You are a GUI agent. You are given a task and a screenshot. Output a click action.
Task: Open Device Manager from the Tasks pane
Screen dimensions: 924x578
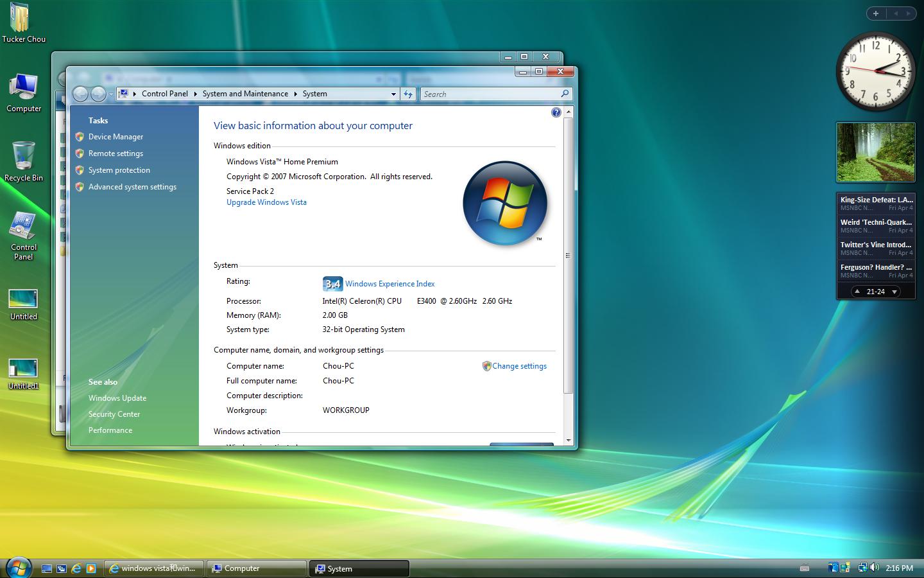pyautogui.click(x=116, y=136)
